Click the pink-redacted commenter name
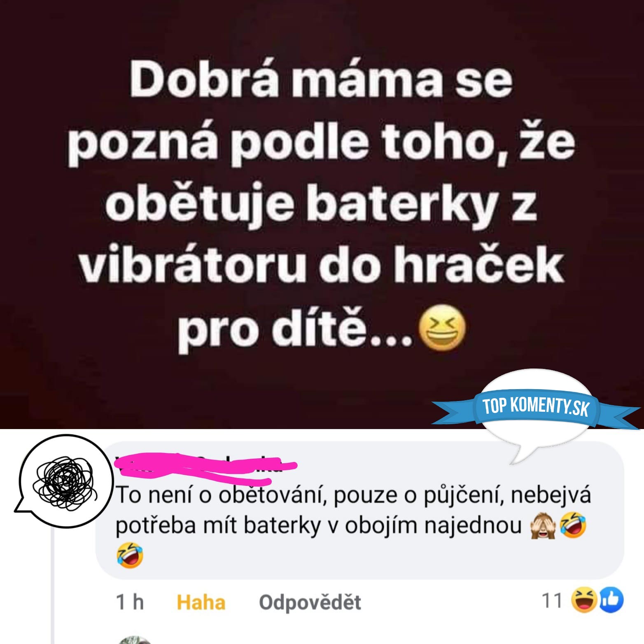Image resolution: width=644 pixels, height=644 pixels. tap(206, 467)
